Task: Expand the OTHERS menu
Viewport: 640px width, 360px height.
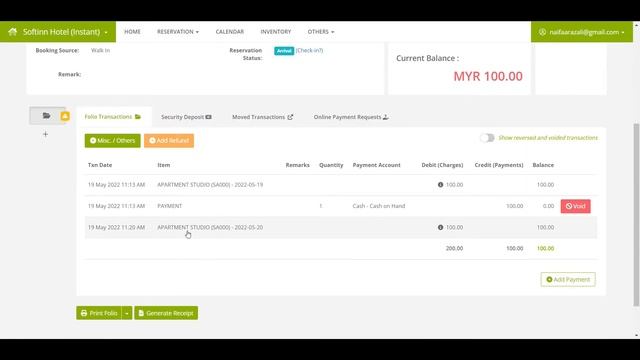Action: (320, 31)
